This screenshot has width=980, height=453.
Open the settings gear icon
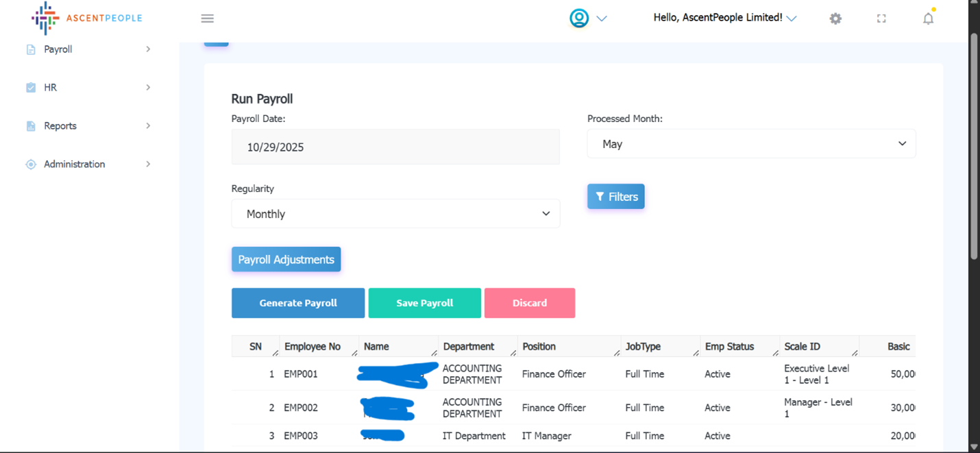tap(835, 19)
